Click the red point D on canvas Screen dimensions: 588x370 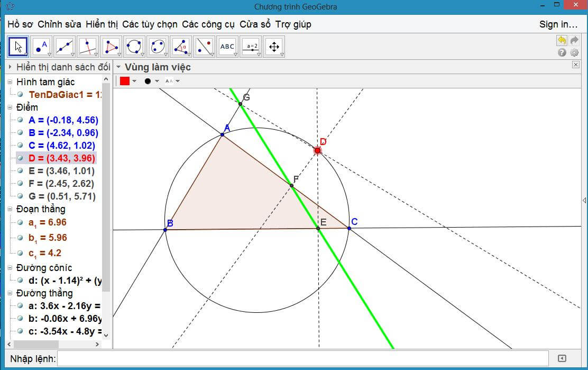(318, 150)
